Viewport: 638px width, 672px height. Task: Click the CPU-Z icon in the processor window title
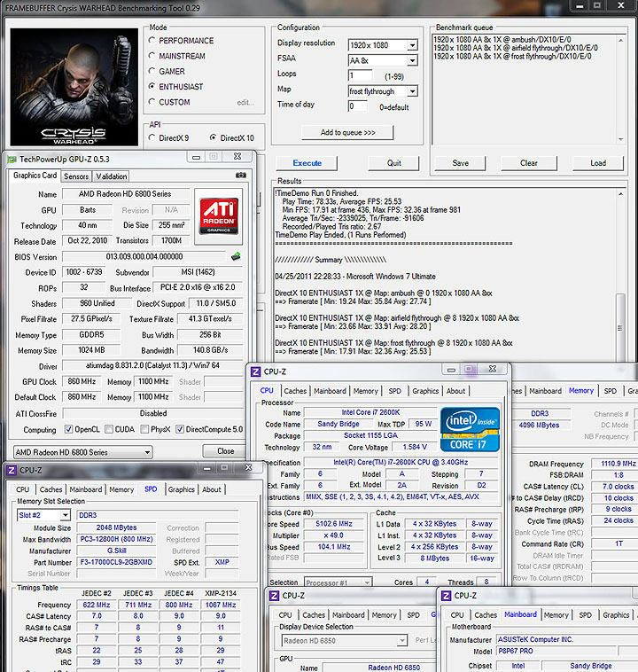(256, 371)
